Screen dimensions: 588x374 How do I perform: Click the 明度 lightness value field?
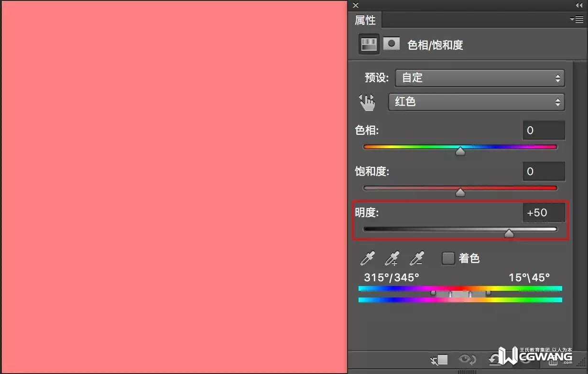[x=544, y=212]
